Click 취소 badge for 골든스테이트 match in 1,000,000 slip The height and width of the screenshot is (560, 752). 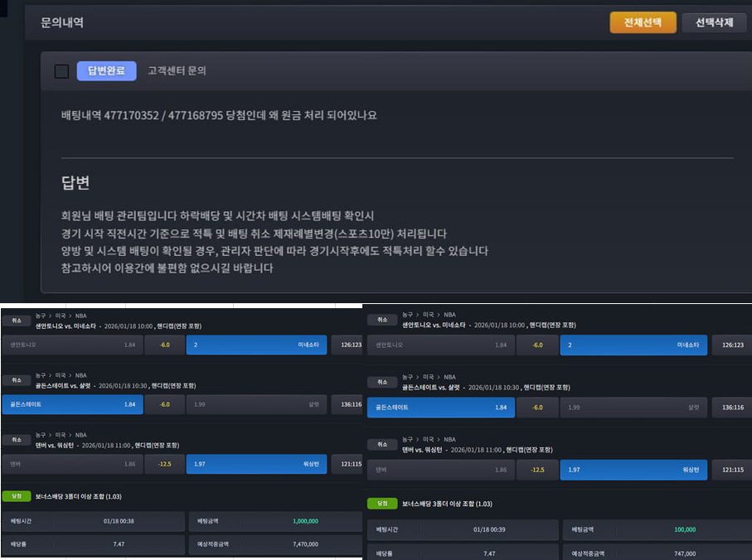pyautogui.click(x=15, y=379)
